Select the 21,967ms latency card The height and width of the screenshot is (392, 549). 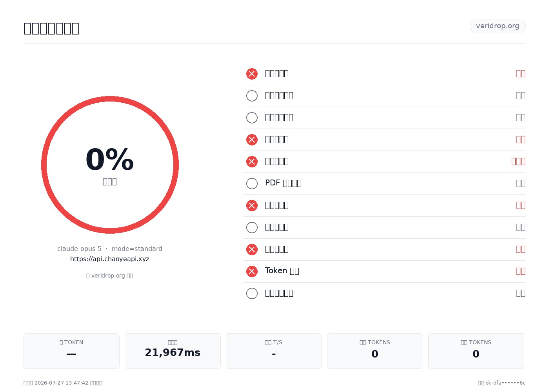(x=173, y=351)
